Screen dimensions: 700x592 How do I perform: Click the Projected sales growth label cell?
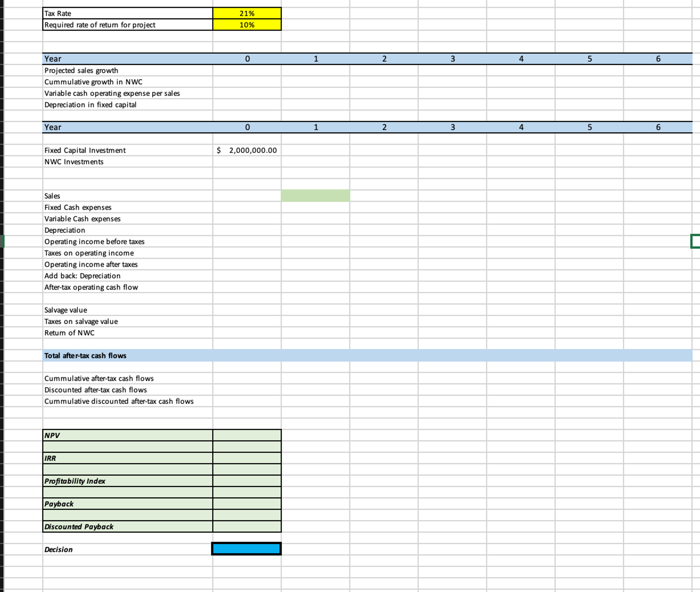click(x=81, y=70)
